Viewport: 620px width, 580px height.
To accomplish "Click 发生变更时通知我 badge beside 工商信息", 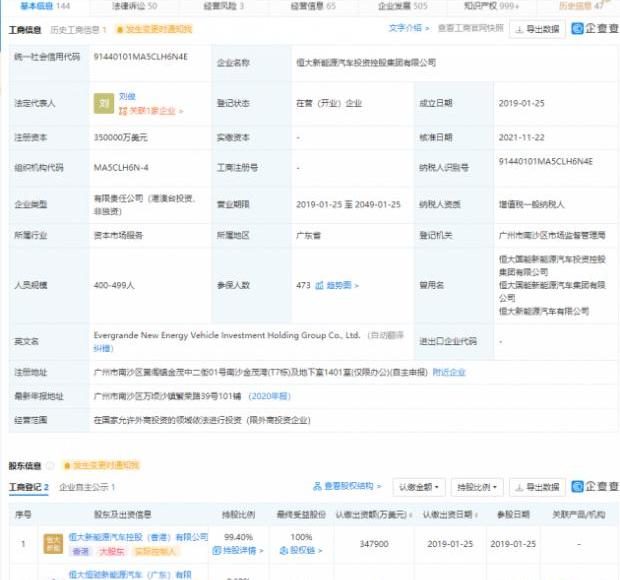I will (154, 29).
